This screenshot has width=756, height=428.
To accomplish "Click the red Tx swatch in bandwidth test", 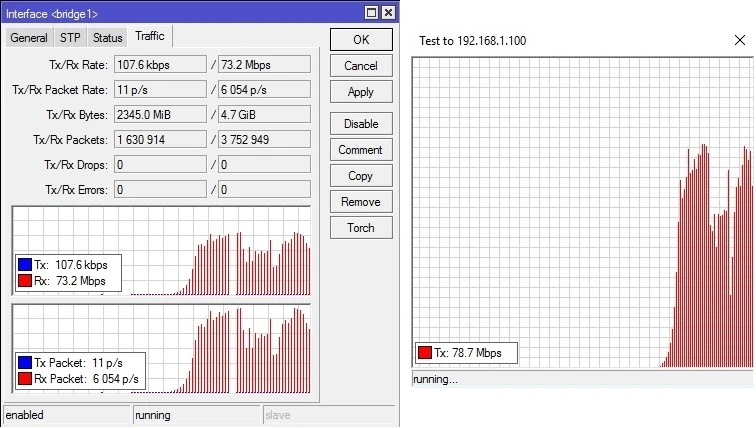I will pyautogui.click(x=424, y=352).
